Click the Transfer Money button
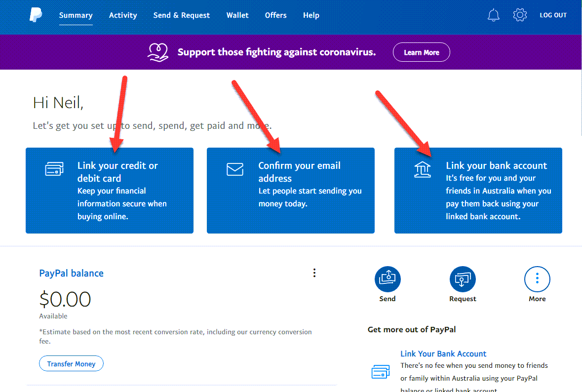 click(x=71, y=364)
